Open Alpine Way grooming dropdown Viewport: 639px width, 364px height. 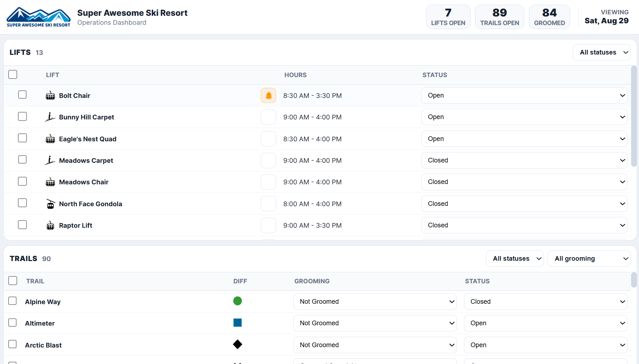[375, 302]
